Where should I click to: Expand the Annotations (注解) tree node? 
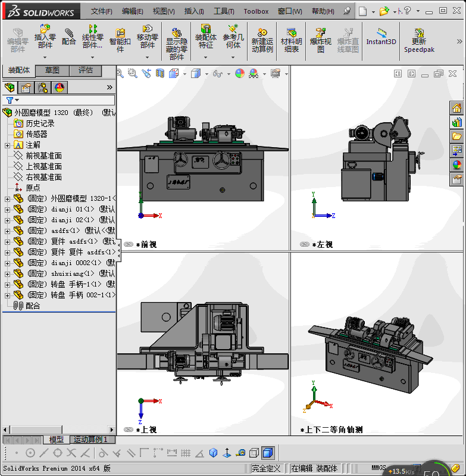7,145
